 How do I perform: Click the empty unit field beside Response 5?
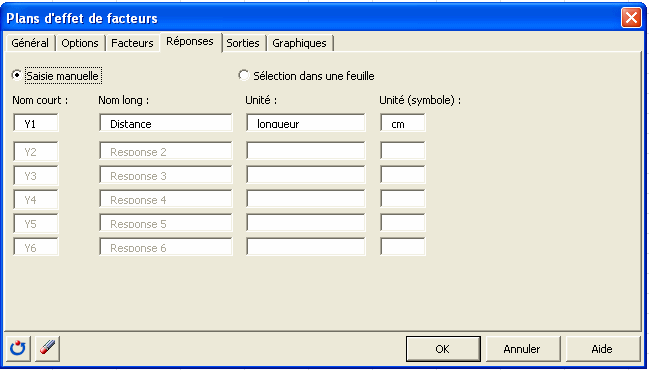tap(306, 223)
